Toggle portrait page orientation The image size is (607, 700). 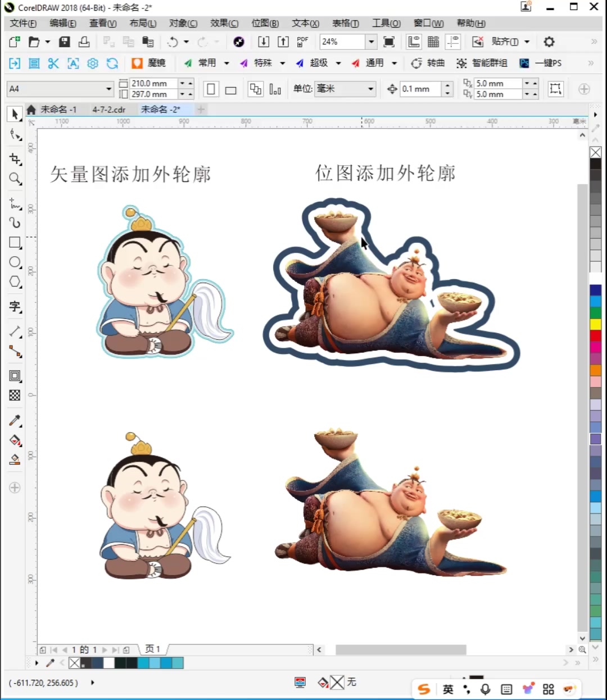coord(211,89)
